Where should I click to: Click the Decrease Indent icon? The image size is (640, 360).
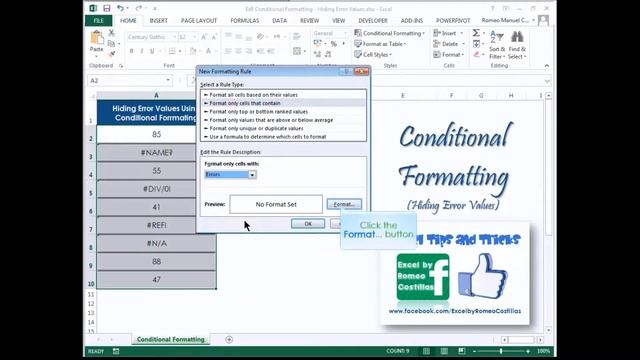(260, 51)
